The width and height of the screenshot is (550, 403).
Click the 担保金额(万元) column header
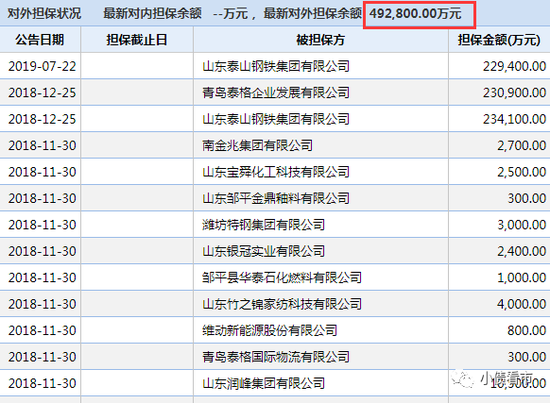click(499, 40)
